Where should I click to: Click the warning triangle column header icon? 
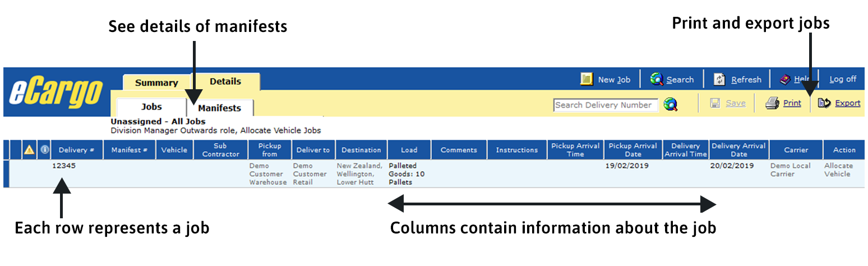pos(29,150)
